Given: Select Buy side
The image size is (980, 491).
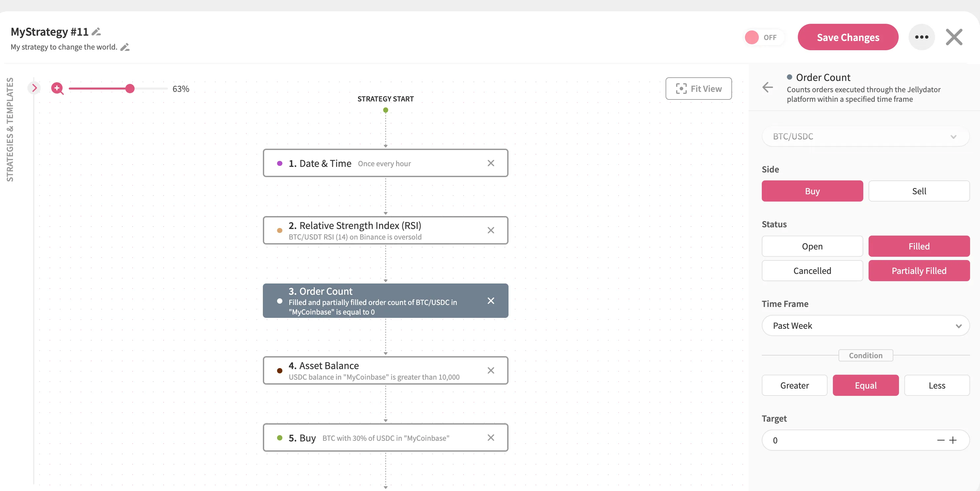Looking at the screenshot, I should 812,191.
